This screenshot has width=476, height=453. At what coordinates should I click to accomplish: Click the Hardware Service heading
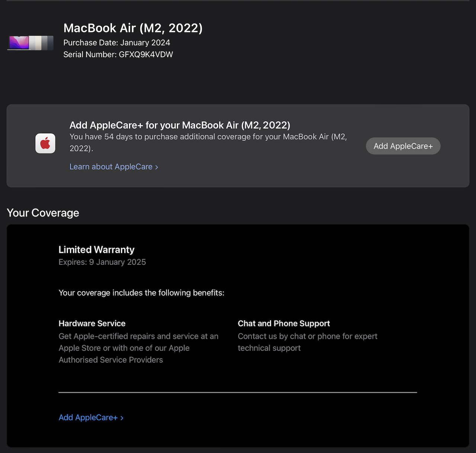pos(92,323)
